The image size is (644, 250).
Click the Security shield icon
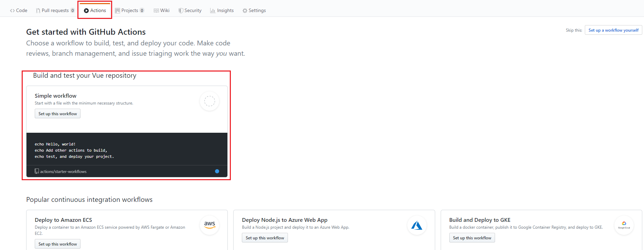181,11
